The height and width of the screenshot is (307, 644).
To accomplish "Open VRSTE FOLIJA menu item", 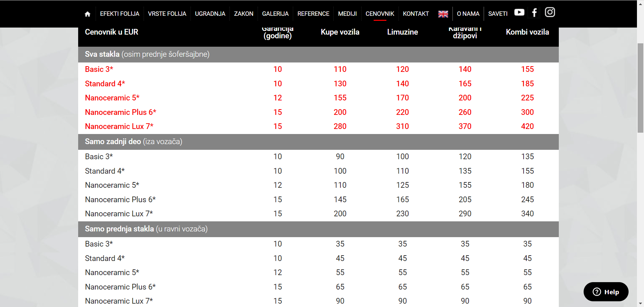I will 167,14.
